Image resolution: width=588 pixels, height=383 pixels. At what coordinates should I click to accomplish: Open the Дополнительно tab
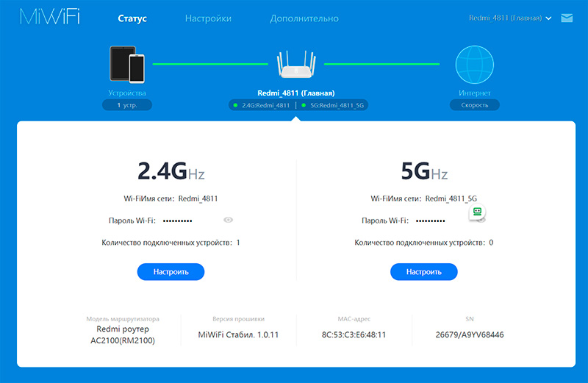point(304,18)
